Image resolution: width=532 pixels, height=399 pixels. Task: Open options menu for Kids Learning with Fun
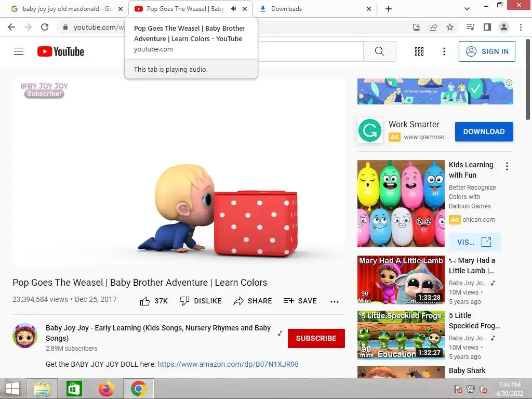point(507,166)
